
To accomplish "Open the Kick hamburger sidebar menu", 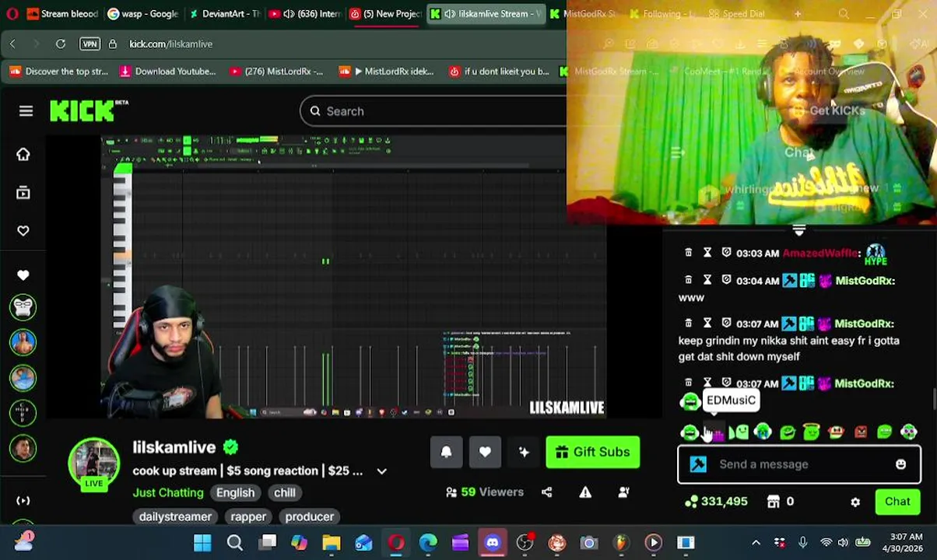I will click(26, 111).
